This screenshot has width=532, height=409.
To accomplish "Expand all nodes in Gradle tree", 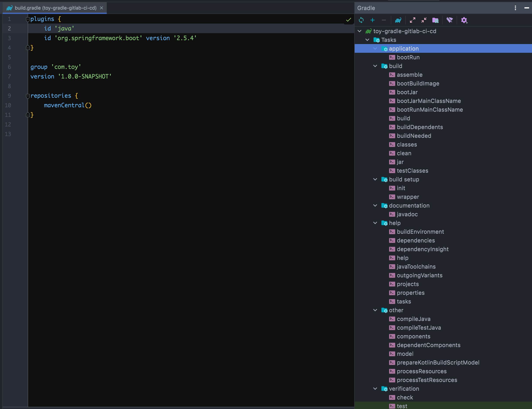I will 413,20.
